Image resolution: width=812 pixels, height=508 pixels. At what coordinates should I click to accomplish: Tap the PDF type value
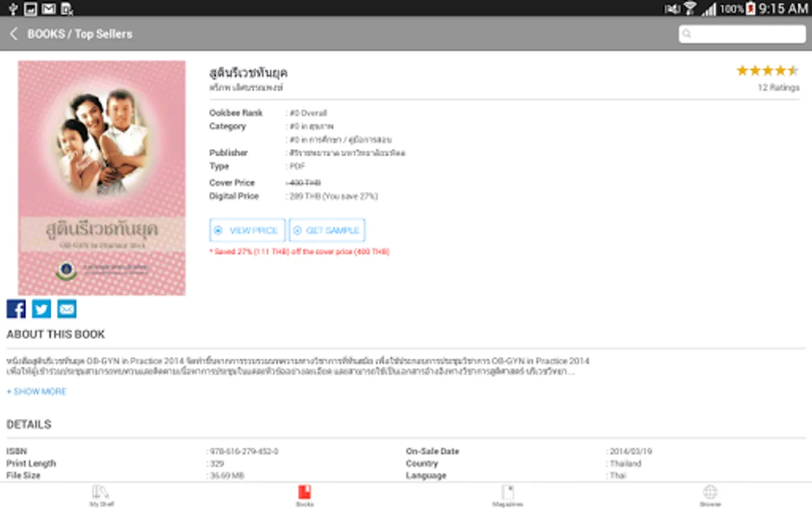point(297,167)
